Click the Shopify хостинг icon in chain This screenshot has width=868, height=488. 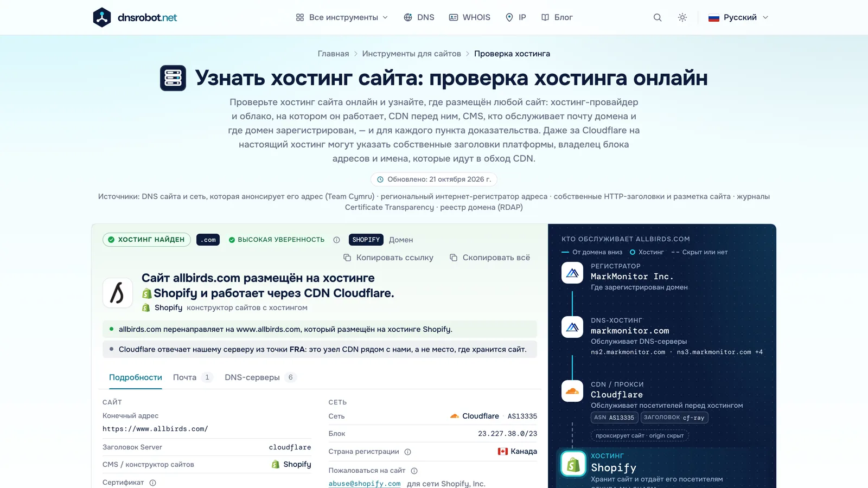coord(573,464)
